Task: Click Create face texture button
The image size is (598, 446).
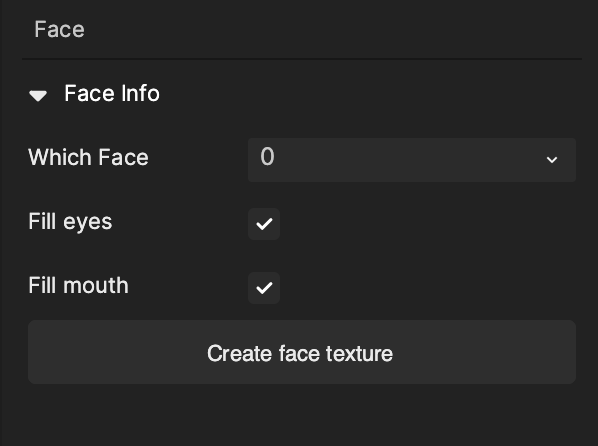Action: click(302, 352)
